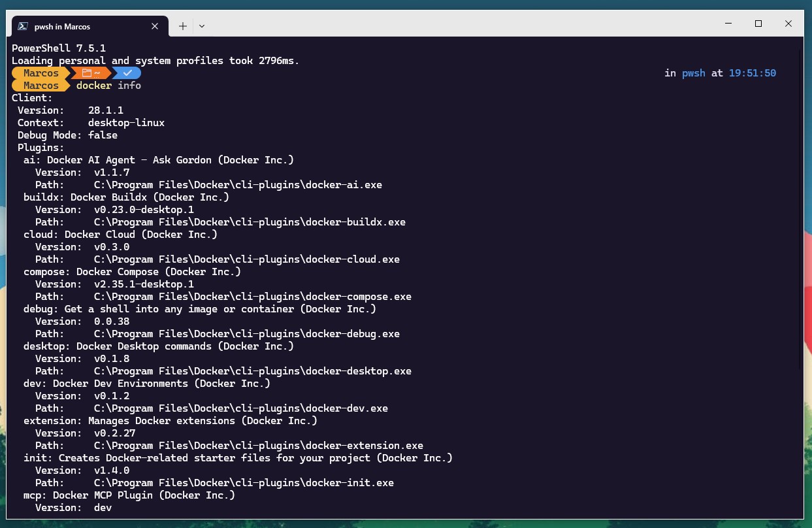Click 'mcp: Docker MCP Plugin' line
Image resolution: width=812 pixels, height=528 pixels.
[x=129, y=495]
